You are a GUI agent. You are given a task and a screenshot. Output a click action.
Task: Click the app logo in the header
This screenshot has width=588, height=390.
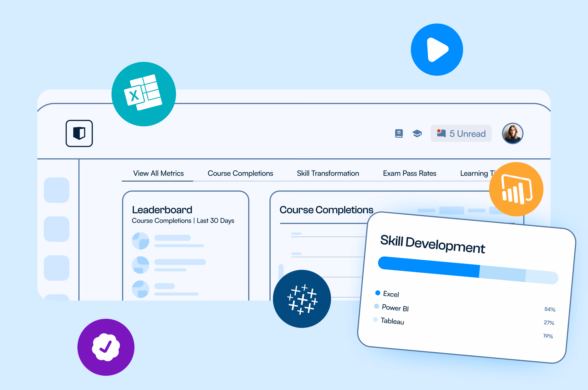[x=79, y=133]
